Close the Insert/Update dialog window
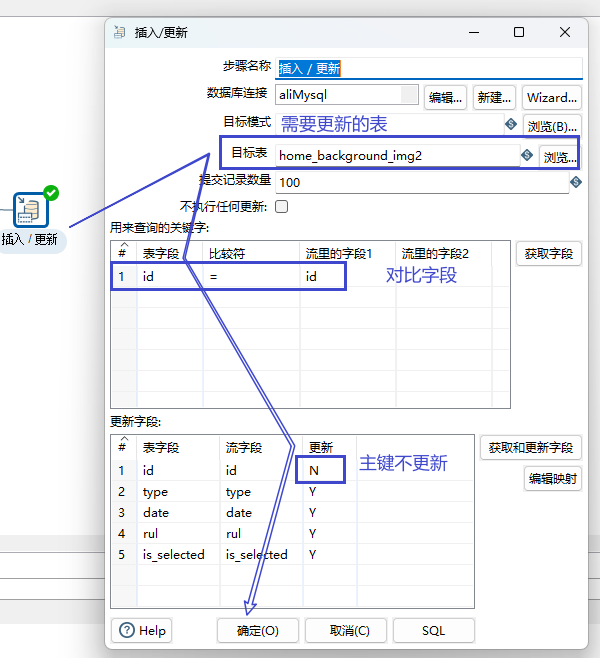This screenshot has height=658, width=600. 565,32
